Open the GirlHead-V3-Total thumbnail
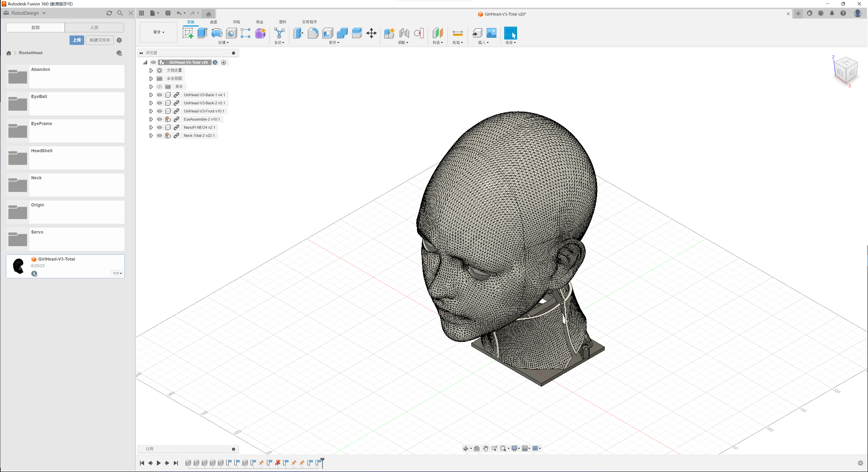The width and height of the screenshot is (868, 472). click(x=19, y=266)
